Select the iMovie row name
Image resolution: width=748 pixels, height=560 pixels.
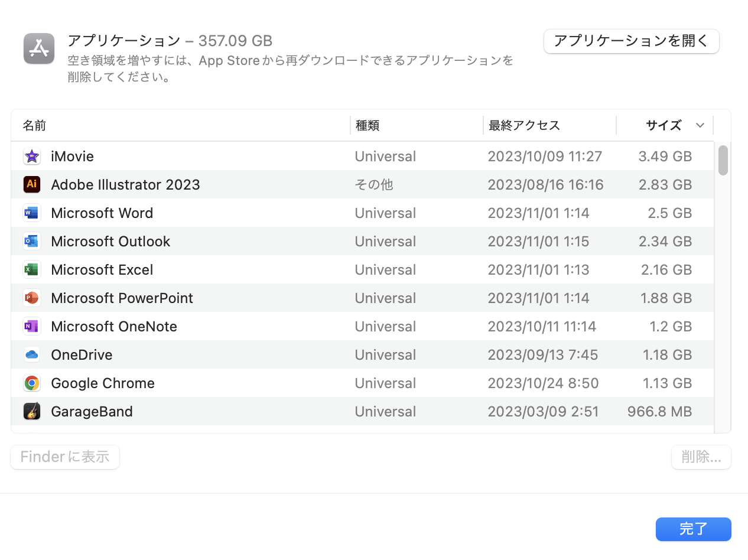tap(73, 157)
